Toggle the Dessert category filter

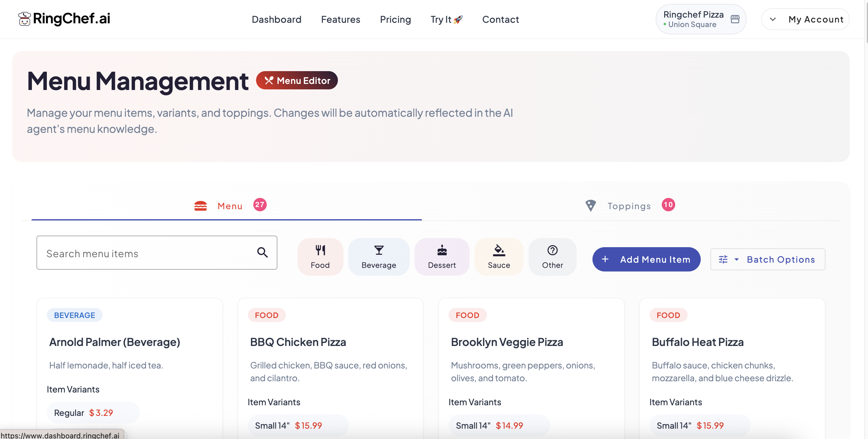[442, 257]
